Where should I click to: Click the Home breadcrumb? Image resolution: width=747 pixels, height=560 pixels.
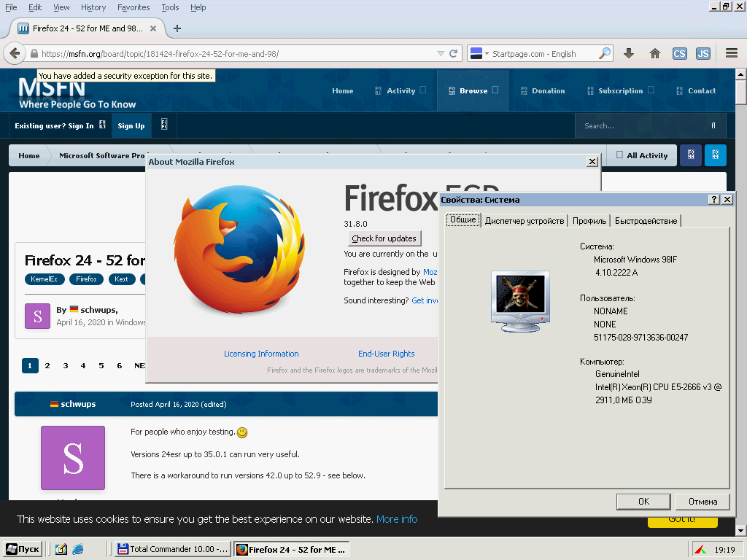click(29, 155)
